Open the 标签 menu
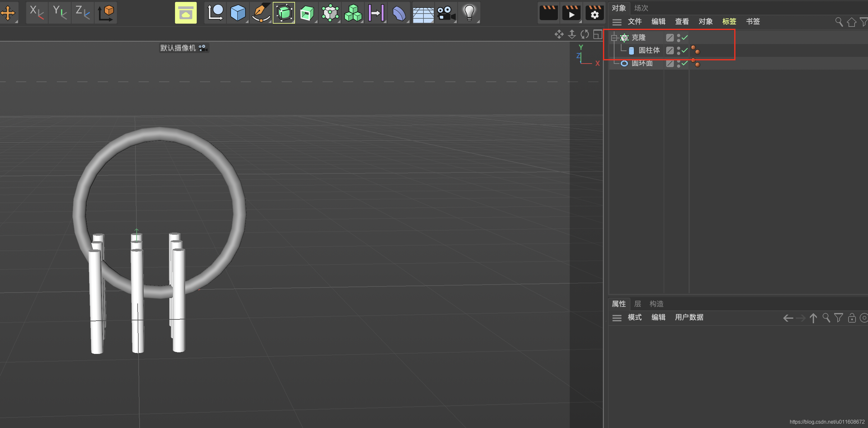 coord(729,22)
